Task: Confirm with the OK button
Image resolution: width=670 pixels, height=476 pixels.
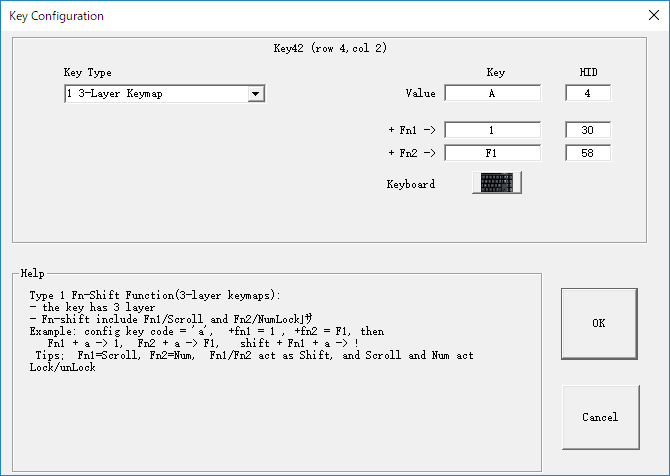Action: point(599,323)
